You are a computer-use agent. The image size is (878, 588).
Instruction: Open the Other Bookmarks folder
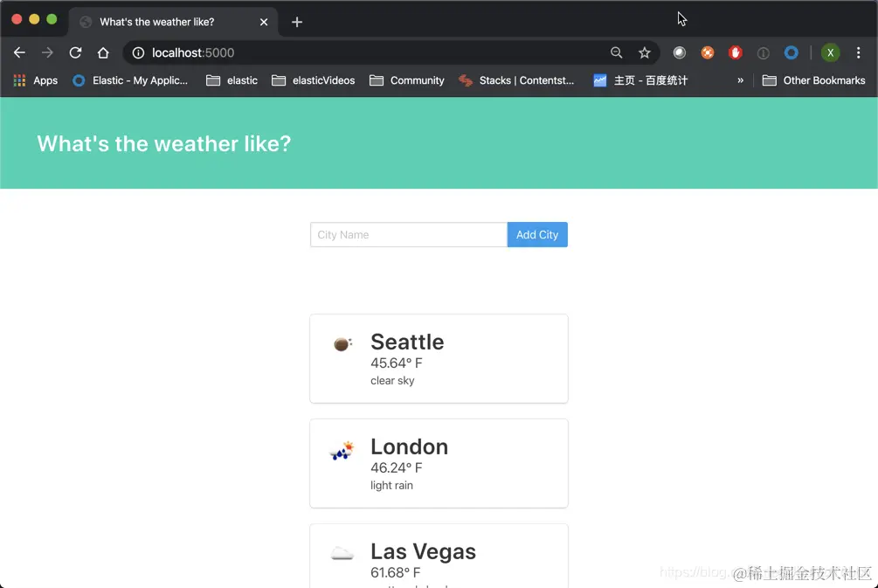click(814, 80)
